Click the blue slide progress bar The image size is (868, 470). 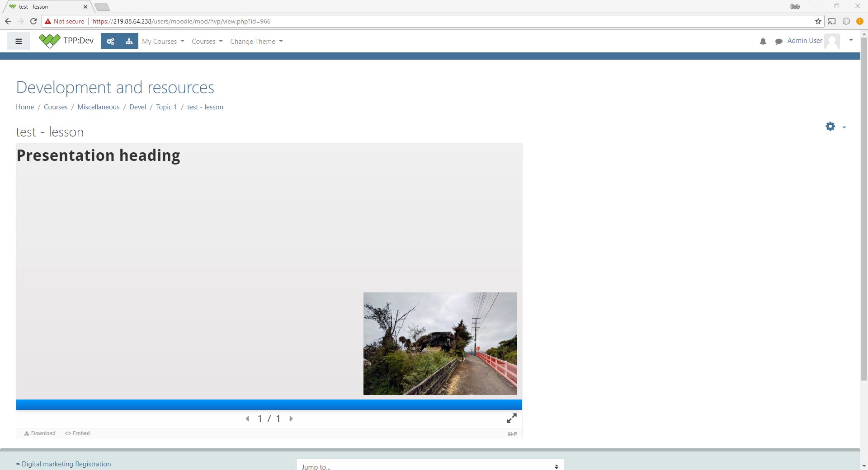click(x=269, y=404)
